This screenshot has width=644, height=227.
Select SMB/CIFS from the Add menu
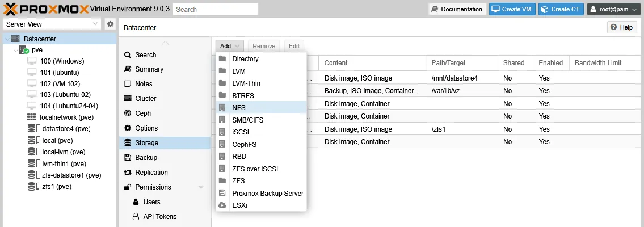tap(261, 120)
